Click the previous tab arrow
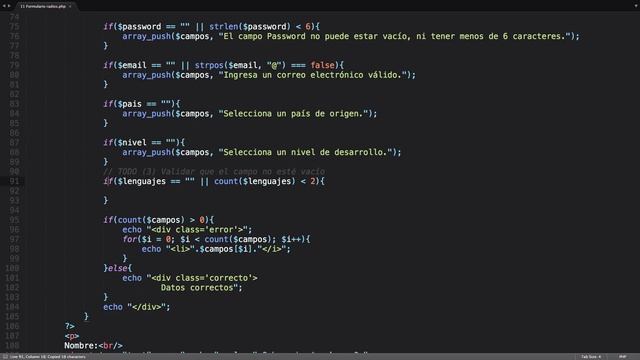This screenshot has height=360, width=640. click(x=4, y=6)
